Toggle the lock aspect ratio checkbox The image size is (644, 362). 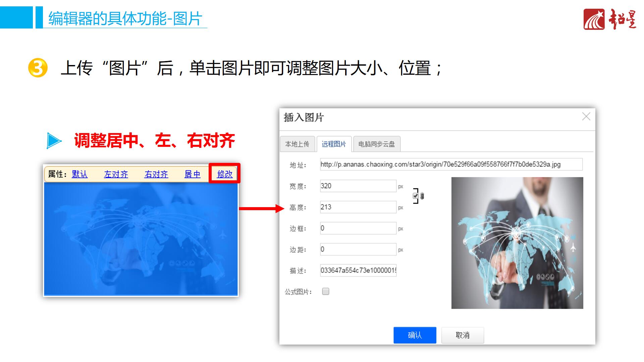coord(416,196)
